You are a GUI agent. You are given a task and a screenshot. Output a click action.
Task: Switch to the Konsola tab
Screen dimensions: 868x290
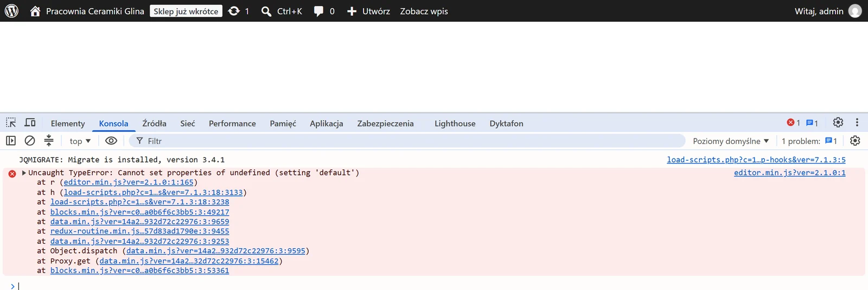[113, 123]
